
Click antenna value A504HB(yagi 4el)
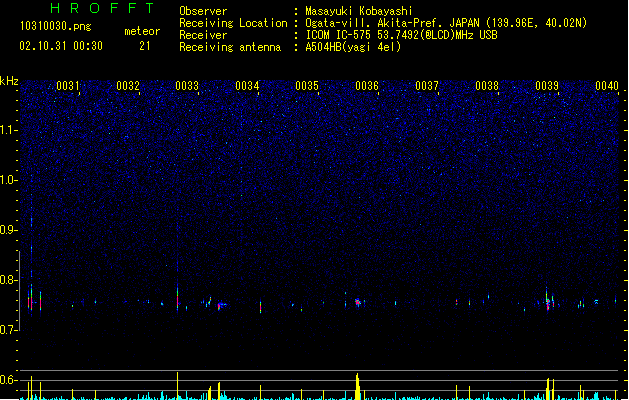(353, 47)
